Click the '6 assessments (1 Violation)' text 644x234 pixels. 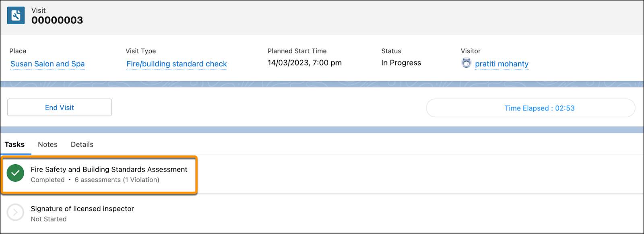pyautogui.click(x=117, y=180)
